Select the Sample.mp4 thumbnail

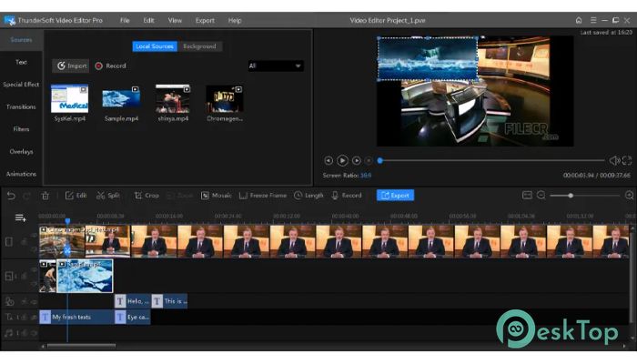tap(121, 98)
